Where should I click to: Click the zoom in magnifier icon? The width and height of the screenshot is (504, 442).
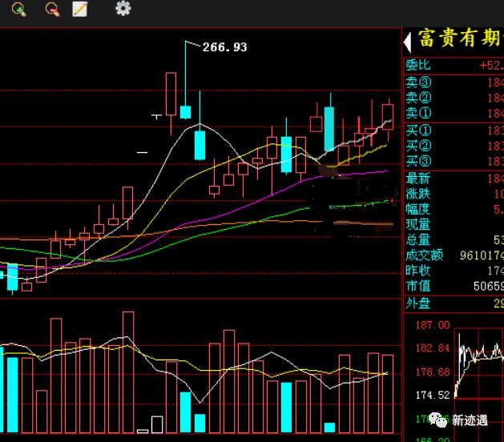pyautogui.click(x=18, y=9)
